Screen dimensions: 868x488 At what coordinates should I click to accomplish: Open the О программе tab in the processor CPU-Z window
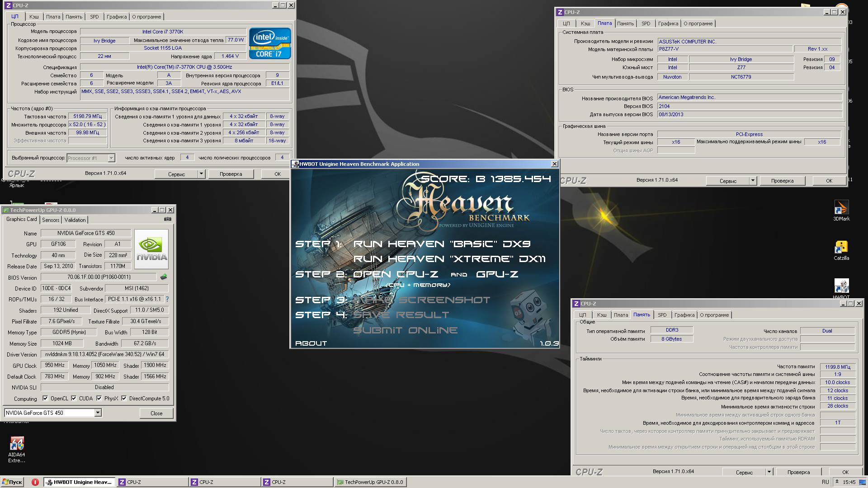click(x=146, y=17)
